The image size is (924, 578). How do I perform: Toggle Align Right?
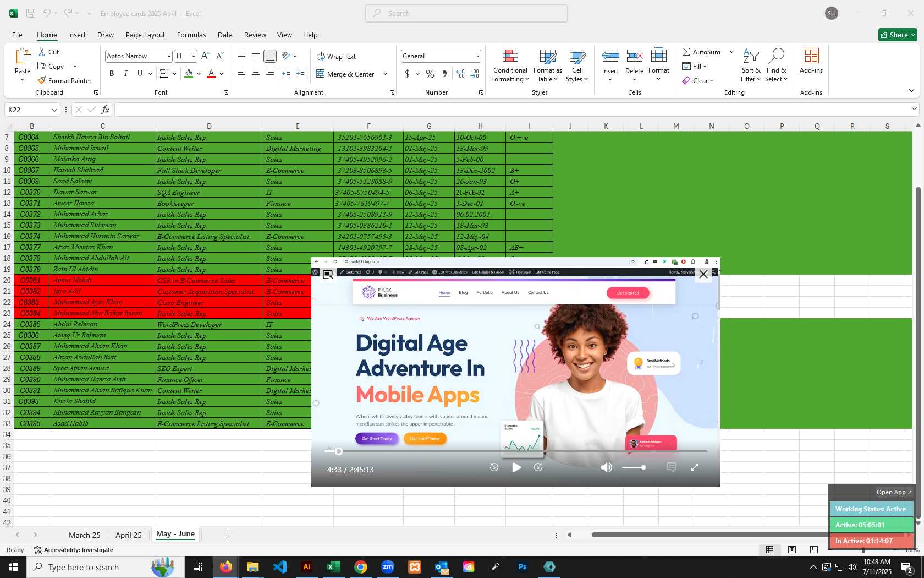pos(270,74)
